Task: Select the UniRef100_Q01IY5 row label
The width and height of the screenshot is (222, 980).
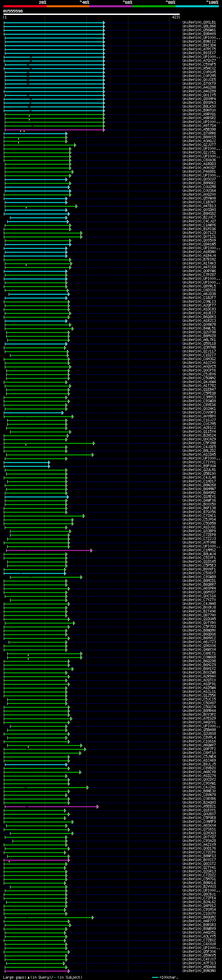Action: click(x=199, y=95)
